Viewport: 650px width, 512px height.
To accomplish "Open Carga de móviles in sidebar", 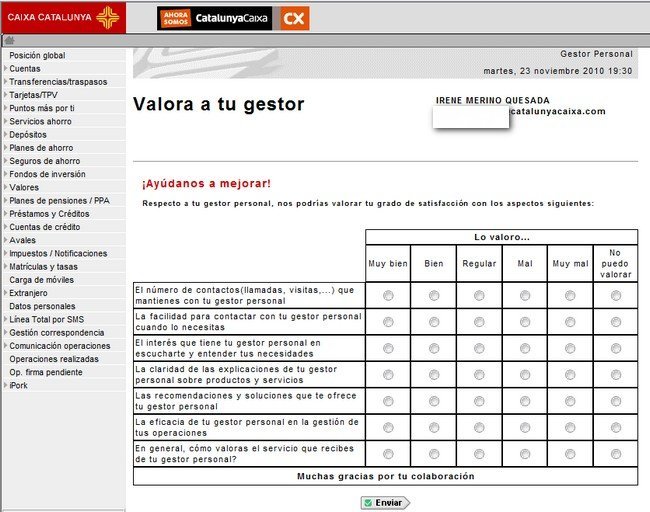I will point(41,280).
